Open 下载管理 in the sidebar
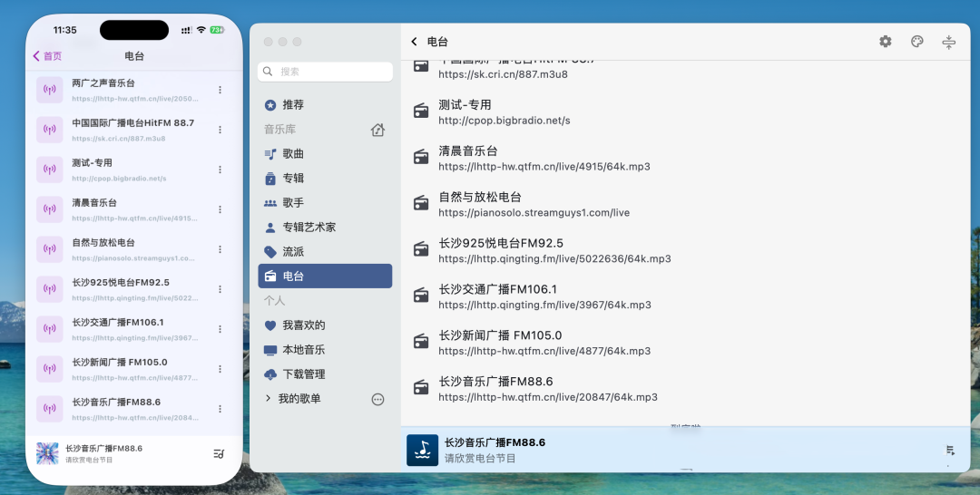The image size is (980, 495). point(325,374)
